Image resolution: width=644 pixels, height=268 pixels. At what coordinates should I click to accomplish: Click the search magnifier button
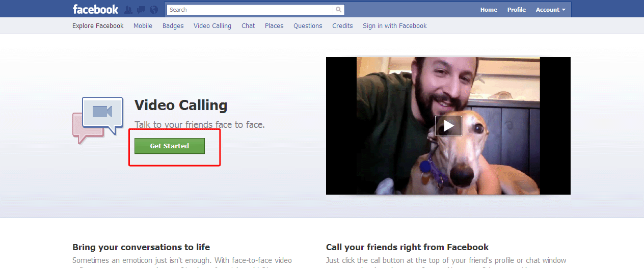coord(339,10)
